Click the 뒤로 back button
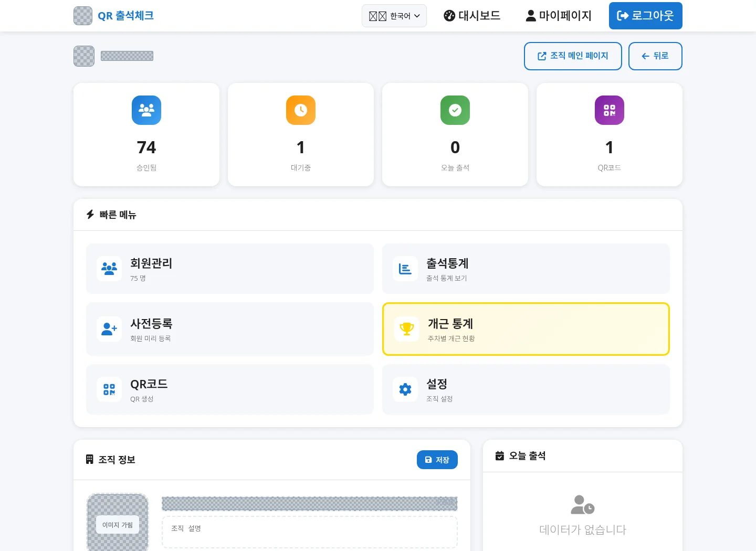 [x=655, y=56]
